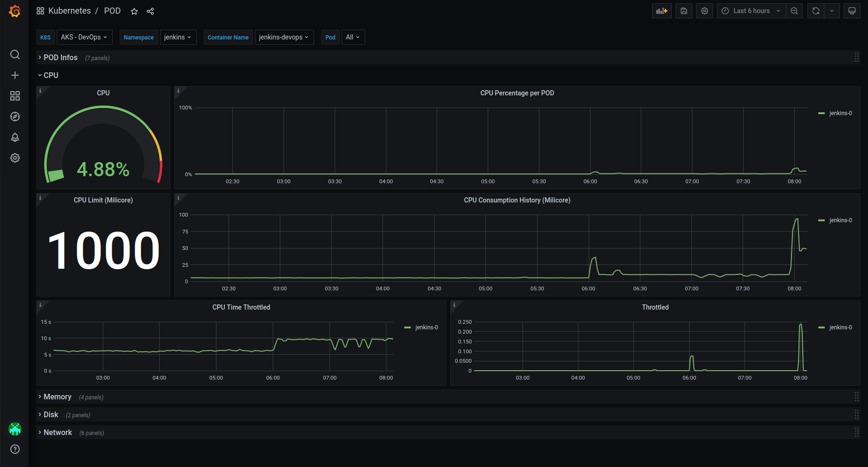Click the Create plus icon in sidebar
This screenshot has width=868, height=467.
tap(15, 75)
